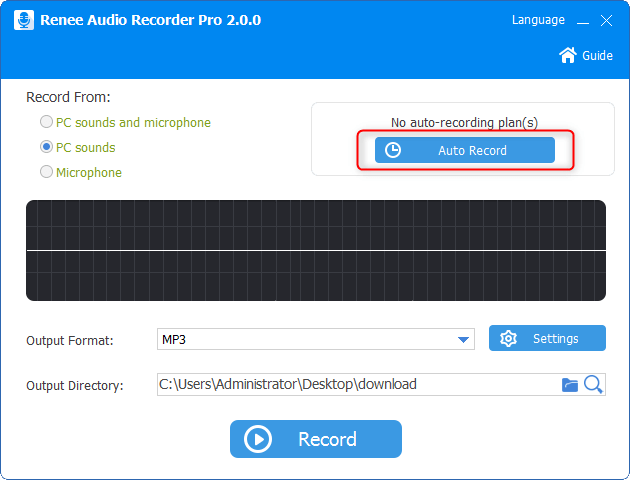Screen dimensions: 630x480
Task: Browse output folder with the folder icon
Action: coord(570,385)
